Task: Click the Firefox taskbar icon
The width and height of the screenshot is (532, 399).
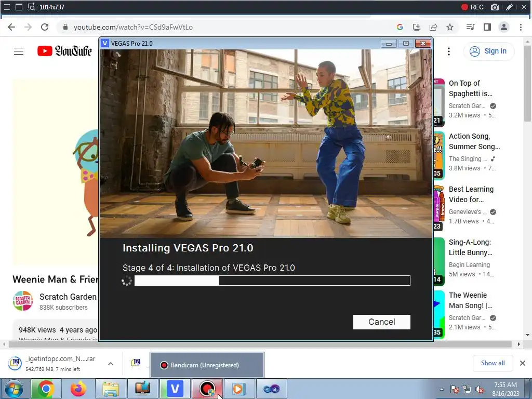Action: [78, 389]
